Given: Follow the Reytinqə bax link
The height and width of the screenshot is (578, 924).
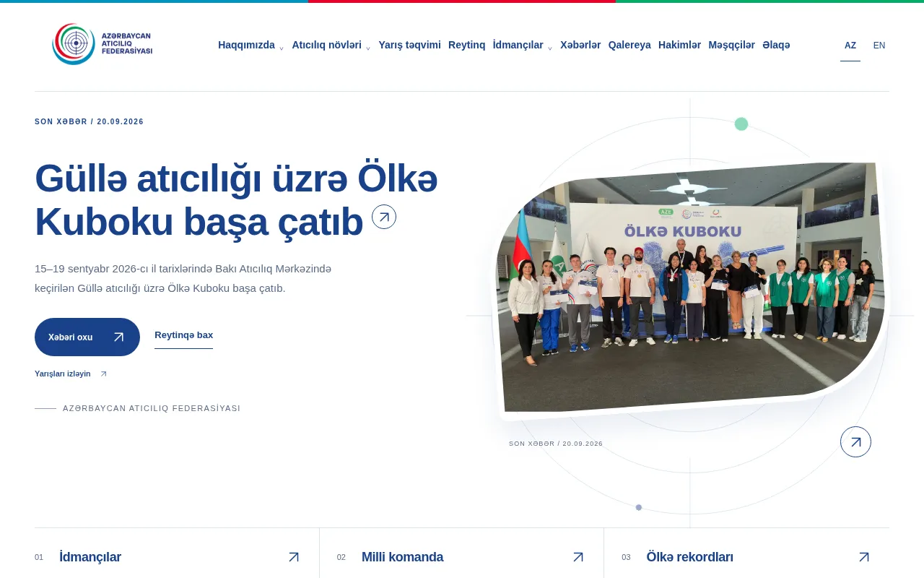Looking at the screenshot, I should (x=183, y=335).
